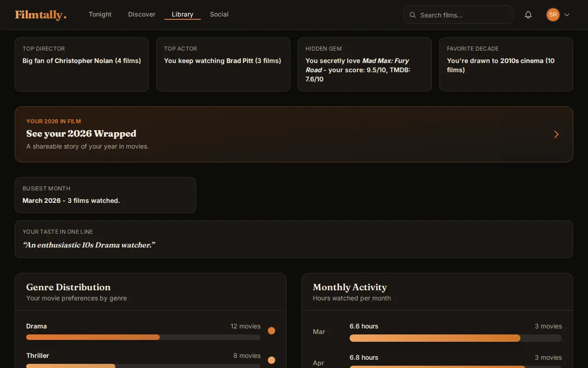The height and width of the screenshot is (368, 588).
Task: Click the "6.6 hours" value
Action: pyautogui.click(x=364, y=326)
